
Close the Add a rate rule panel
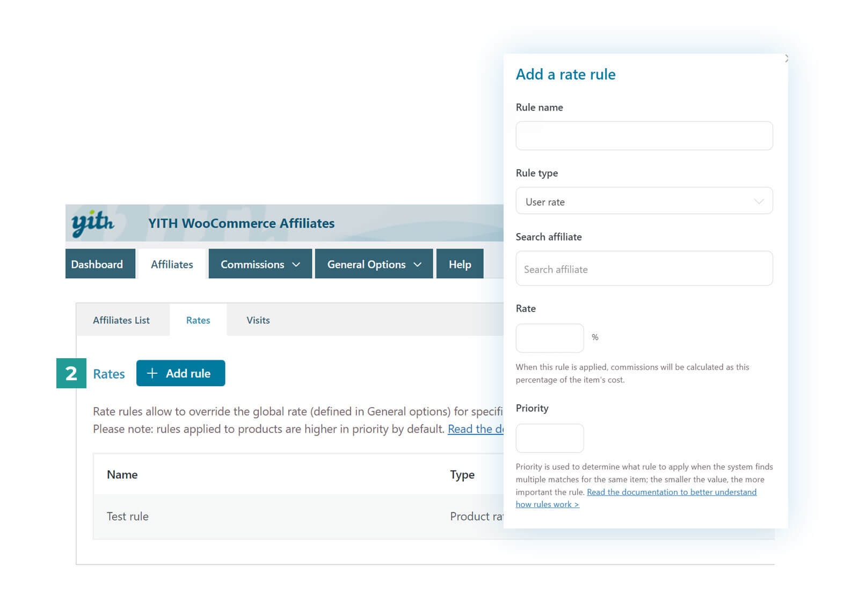(x=786, y=59)
